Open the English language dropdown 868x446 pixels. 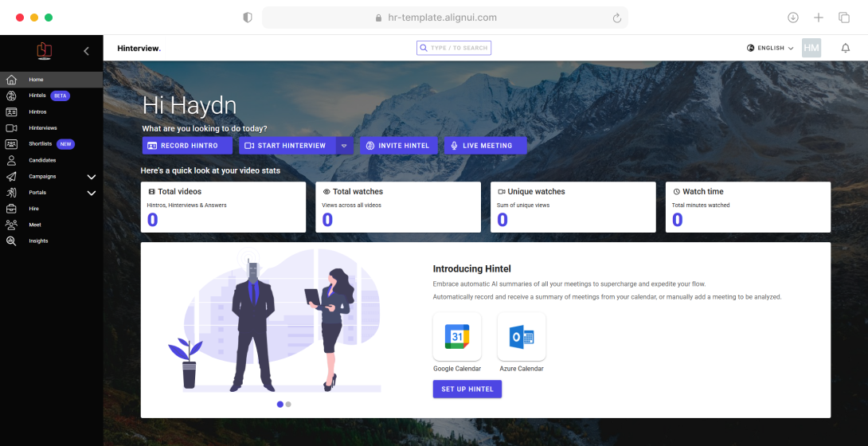point(770,48)
